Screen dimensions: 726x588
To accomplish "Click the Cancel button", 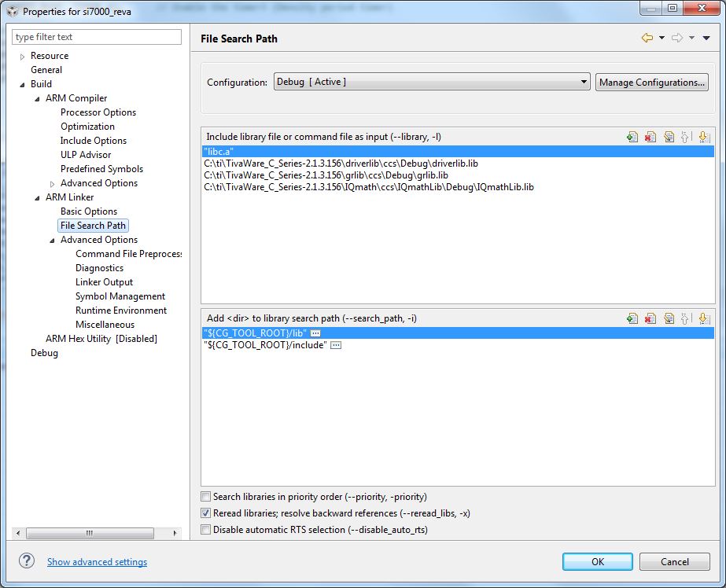I will [x=675, y=561].
